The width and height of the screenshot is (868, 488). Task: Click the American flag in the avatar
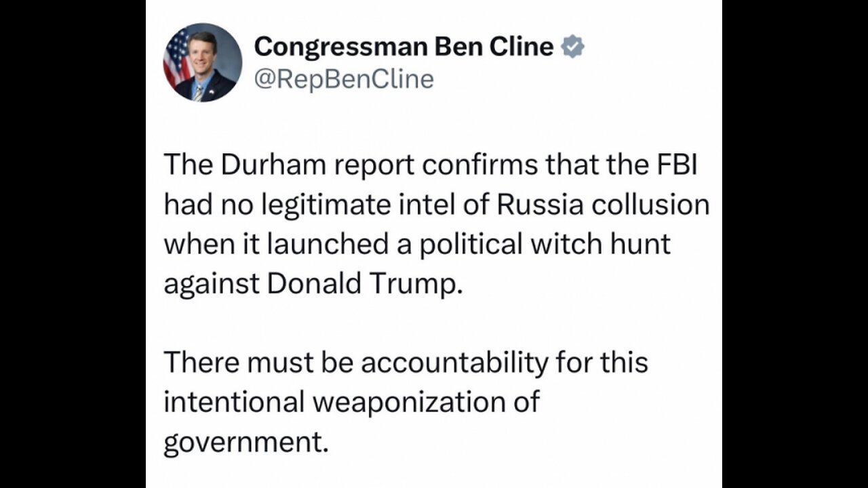click(177, 56)
